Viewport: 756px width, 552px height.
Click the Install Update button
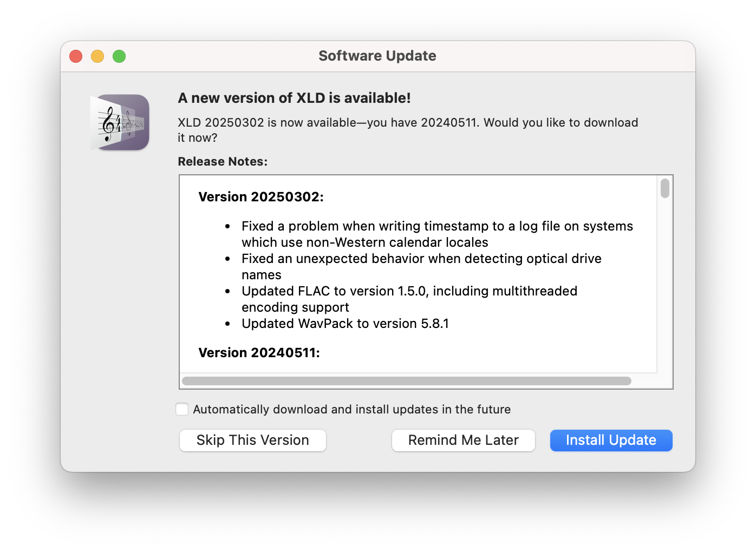611,440
